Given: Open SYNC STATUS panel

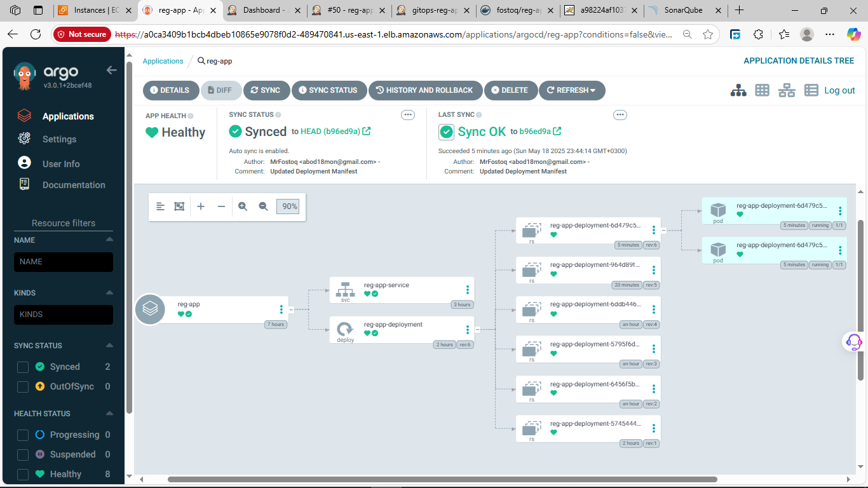Looking at the screenshot, I should coord(329,90).
